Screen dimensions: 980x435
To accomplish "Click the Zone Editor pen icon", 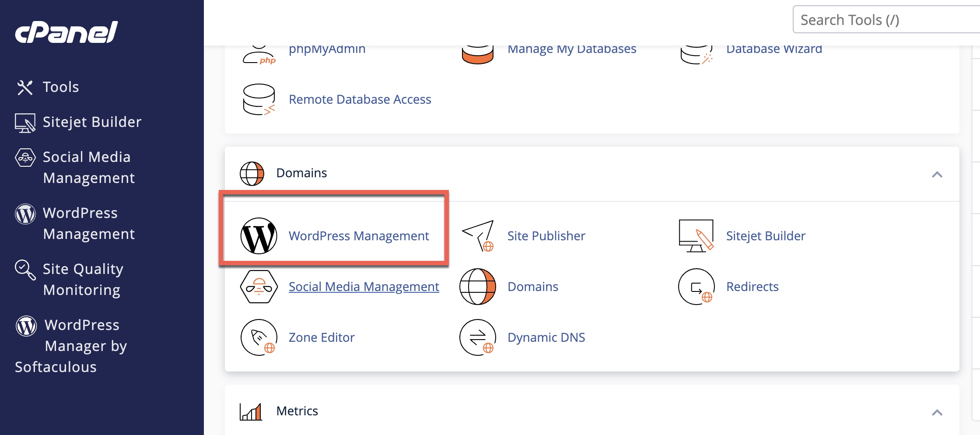I will [x=259, y=337].
